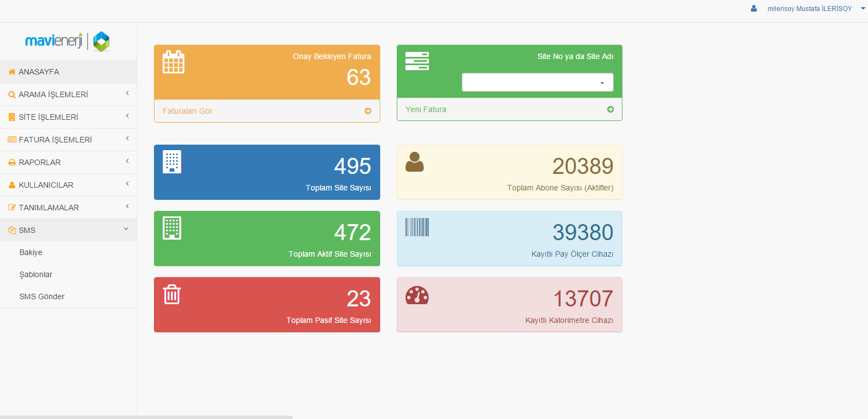Click the gauge icon on the 13707 card

click(417, 295)
